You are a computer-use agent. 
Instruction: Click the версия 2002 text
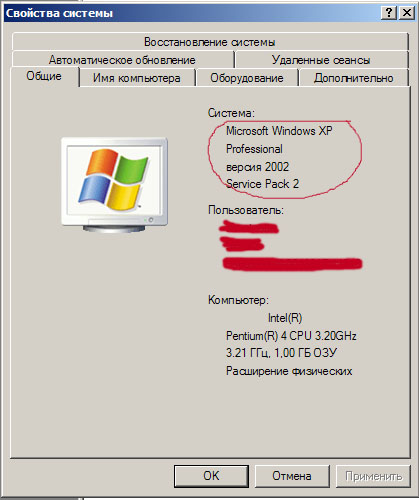tap(257, 167)
